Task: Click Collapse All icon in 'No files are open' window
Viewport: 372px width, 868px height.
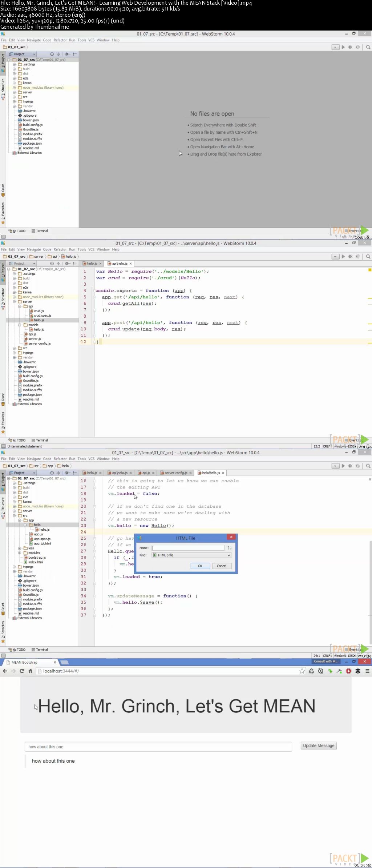Action: tap(58, 54)
